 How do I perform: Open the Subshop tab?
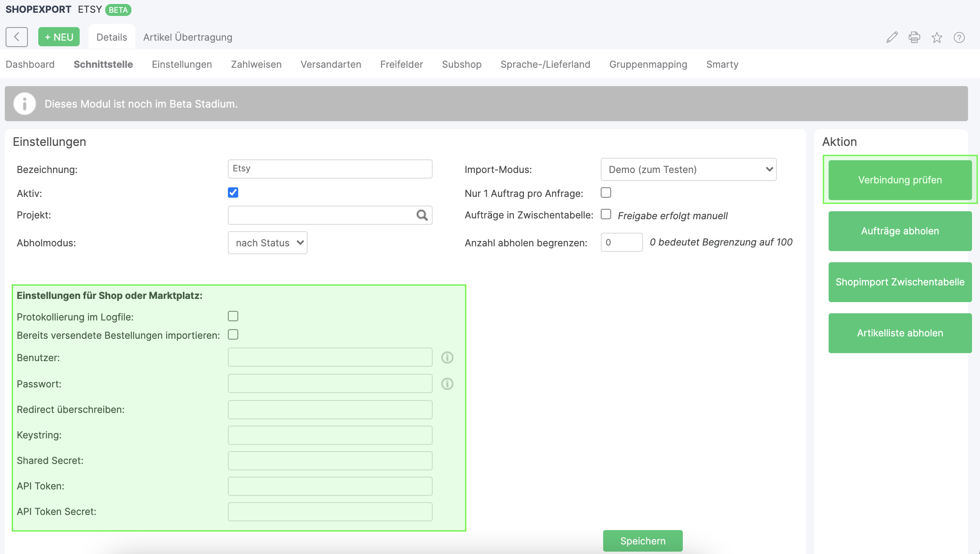coord(462,64)
